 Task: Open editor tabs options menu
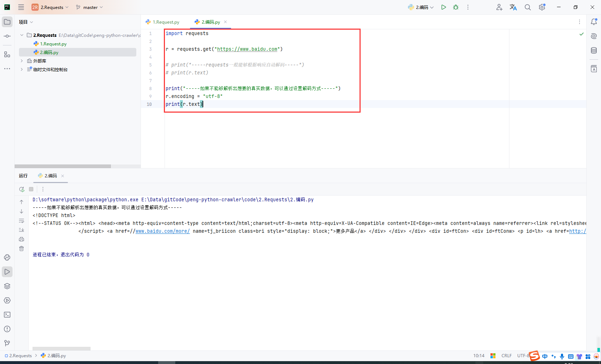pos(580,22)
